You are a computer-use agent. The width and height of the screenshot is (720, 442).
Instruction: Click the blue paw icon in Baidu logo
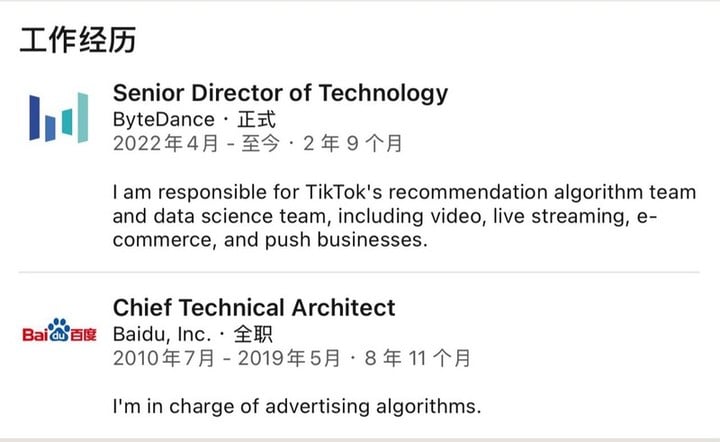[x=60, y=330]
